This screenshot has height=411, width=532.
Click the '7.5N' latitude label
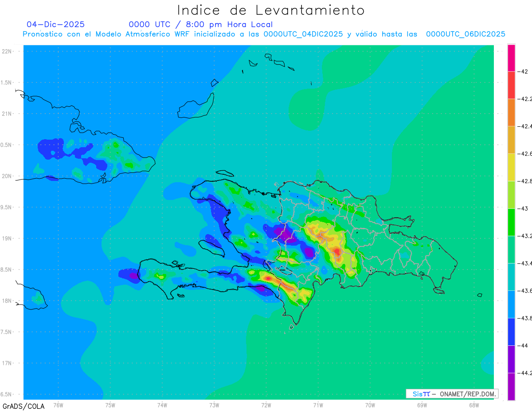tap(7, 332)
